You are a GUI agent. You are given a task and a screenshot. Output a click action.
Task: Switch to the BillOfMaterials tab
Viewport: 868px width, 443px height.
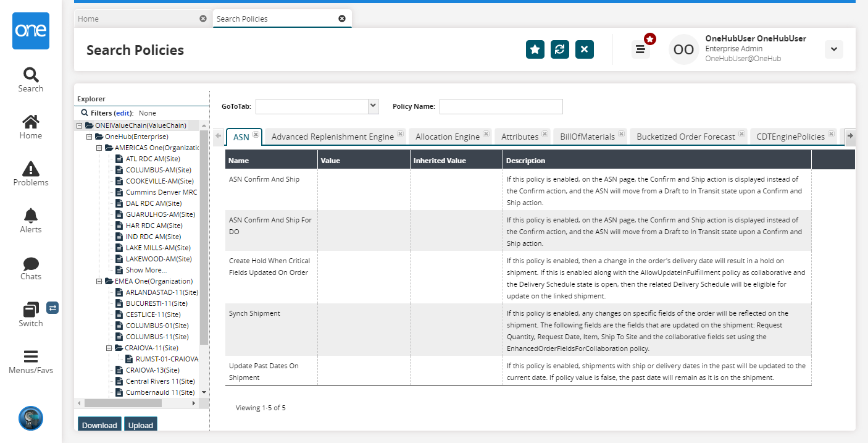[x=587, y=137]
